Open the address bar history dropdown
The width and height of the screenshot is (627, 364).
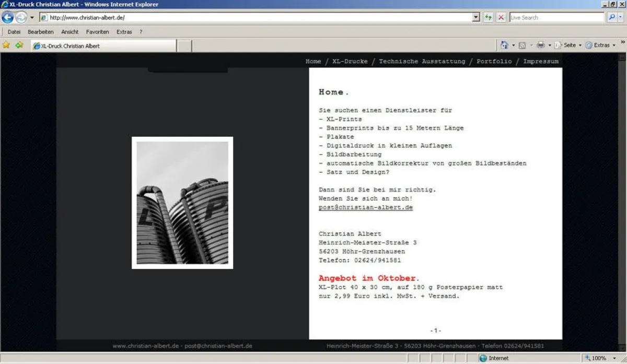point(474,17)
